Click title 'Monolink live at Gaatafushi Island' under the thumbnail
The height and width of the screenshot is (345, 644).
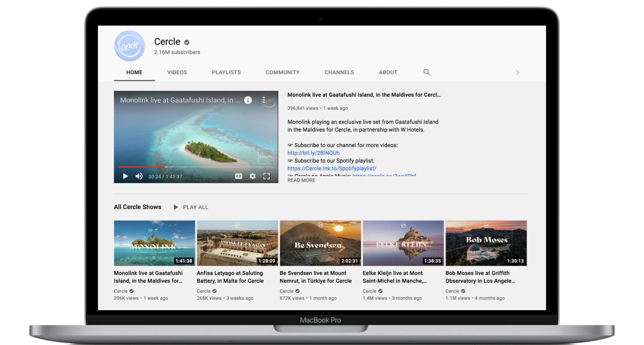(148, 277)
